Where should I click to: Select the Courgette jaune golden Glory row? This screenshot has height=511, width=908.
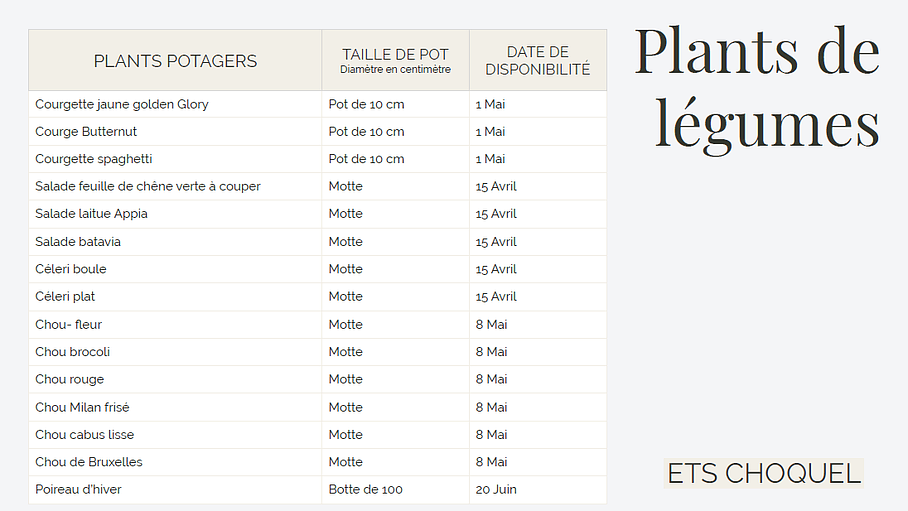point(121,104)
